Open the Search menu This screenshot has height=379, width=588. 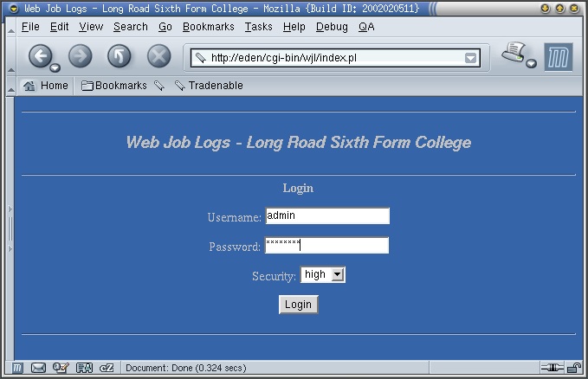pos(131,27)
